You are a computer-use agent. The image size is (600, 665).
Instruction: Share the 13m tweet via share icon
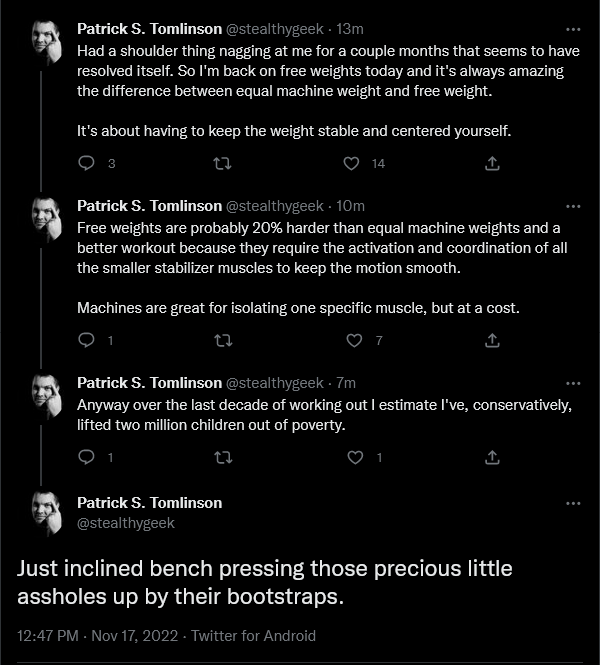[492, 163]
